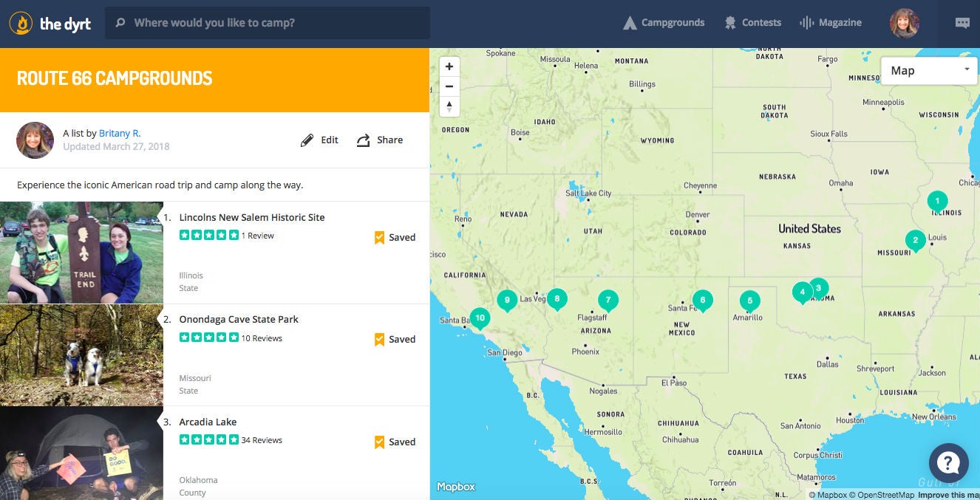Click '34 Reviews' for Arcadia Lake
The height and width of the screenshot is (500, 980).
click(x=262, y=440)
